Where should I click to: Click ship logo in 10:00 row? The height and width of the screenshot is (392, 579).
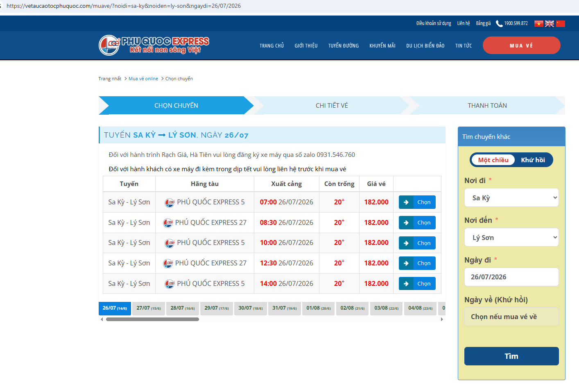[x=170, y=243]
